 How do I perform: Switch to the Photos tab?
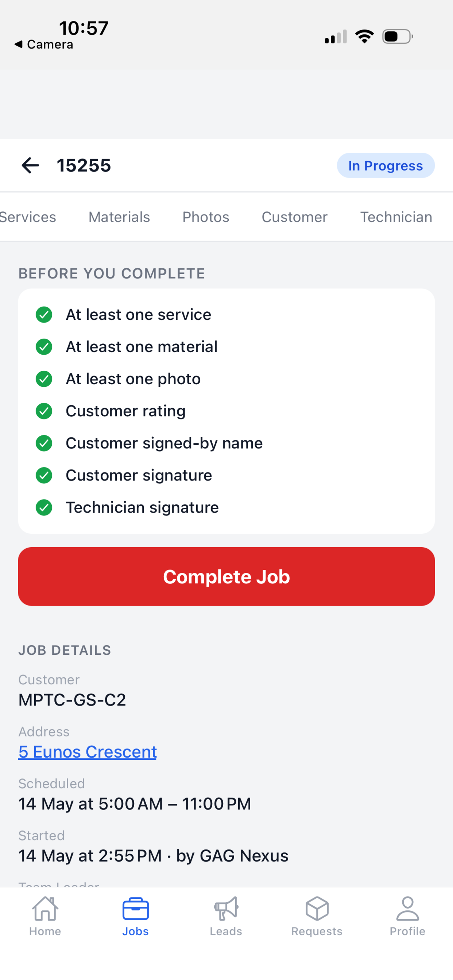point(206,217)
